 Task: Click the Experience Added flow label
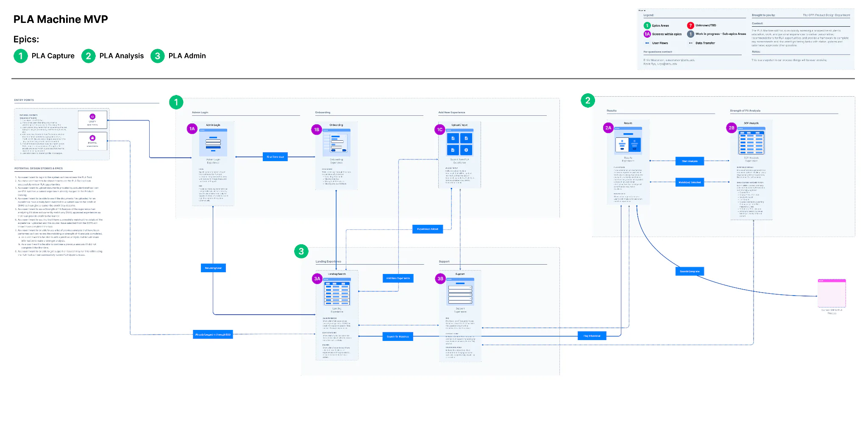pos(428,229)
